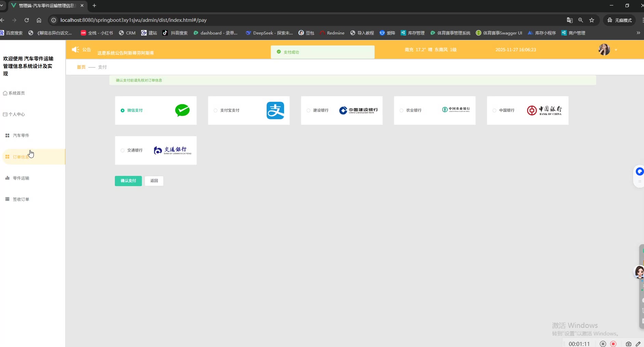Image resolution: width=644 pixels, height=347 pixels.
Task: Click the 首页 breadcrumb link
Action: [x=81, y=67]
